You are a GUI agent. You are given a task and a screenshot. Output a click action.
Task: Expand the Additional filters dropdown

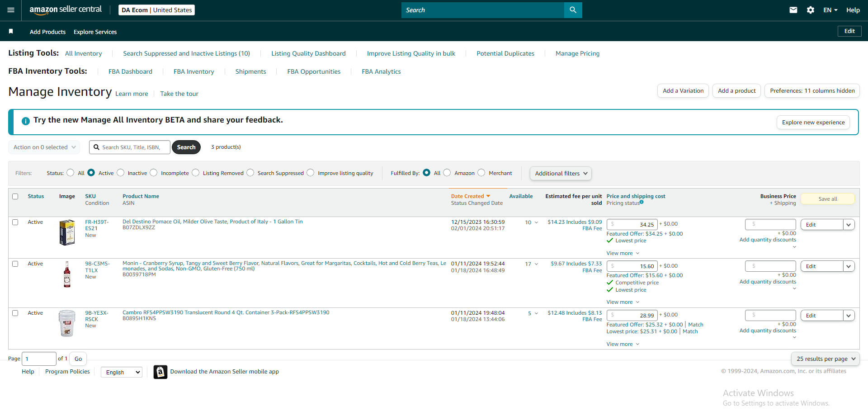pos(561,173)
